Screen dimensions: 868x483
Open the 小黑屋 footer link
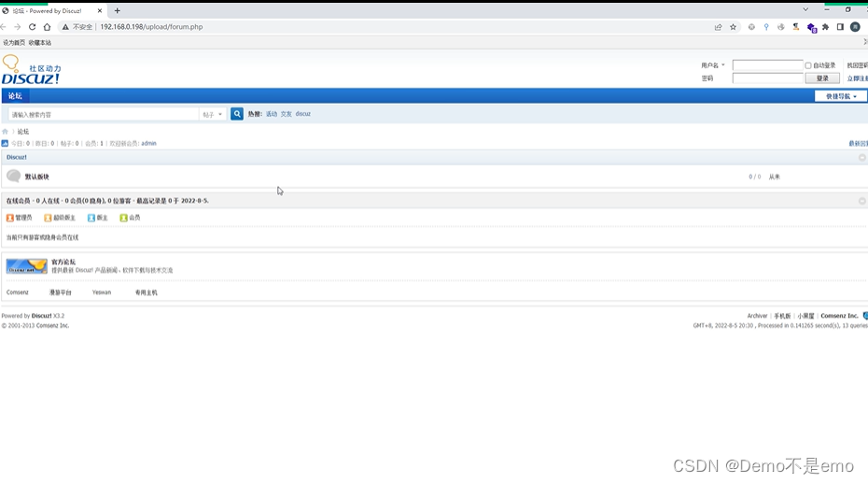click(806, 316)
